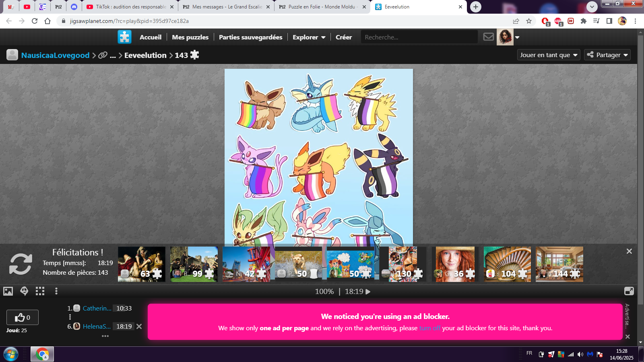Go to Mes puzzles
This screenshot has height=362, width=644.
pos(190,37)
